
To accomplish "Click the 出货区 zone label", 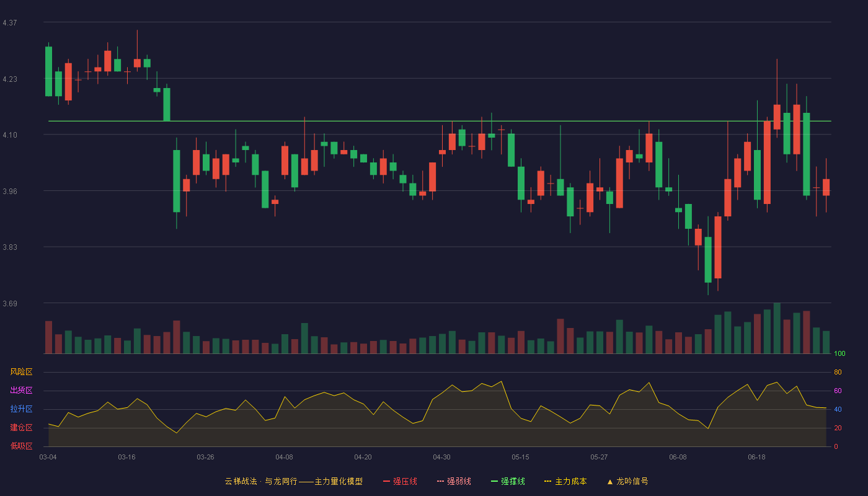I will point(22,391).
